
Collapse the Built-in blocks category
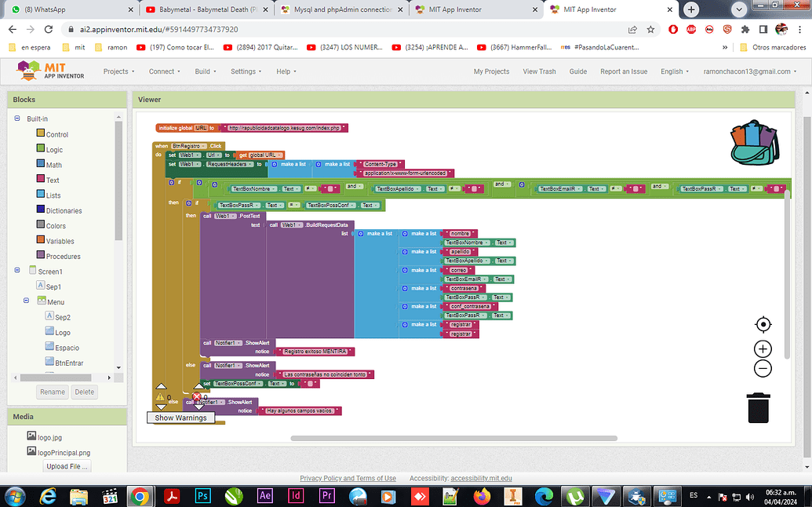pyautogui.click(x=17, y=119)
